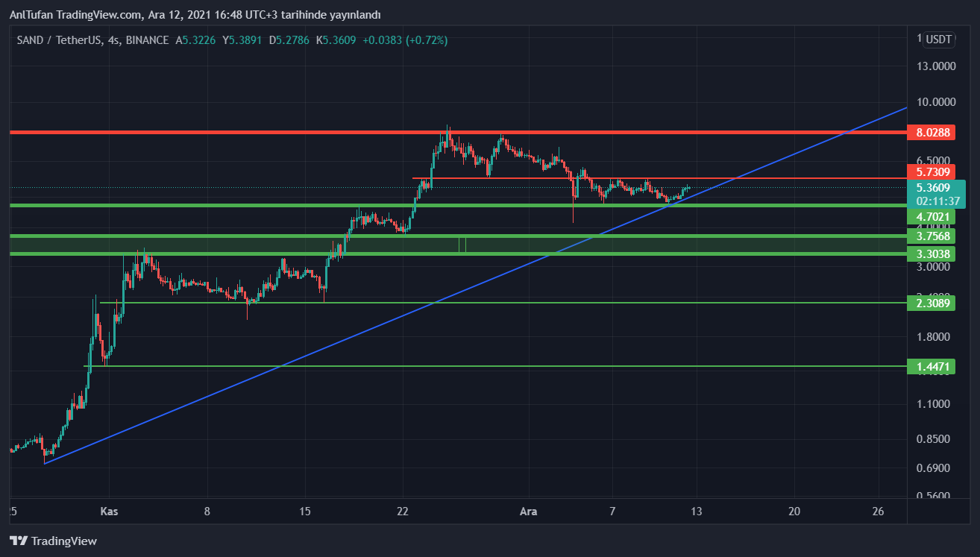Viewport: 980px width, 557px height.
Task: Click the Ara date axis label
Action: [528, 512]
